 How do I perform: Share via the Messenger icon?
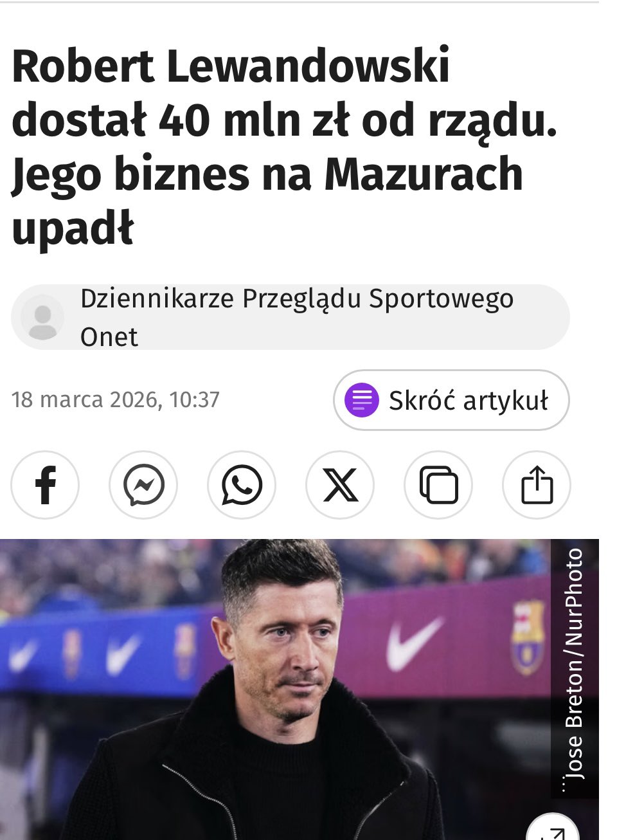click(x=143, y=485)
